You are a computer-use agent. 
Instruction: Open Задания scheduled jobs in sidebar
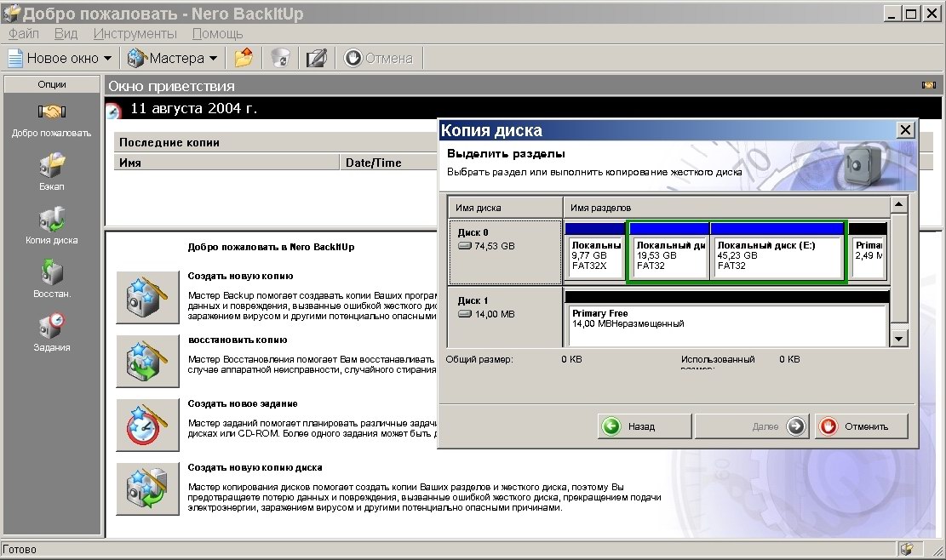(x=52, y=325)
